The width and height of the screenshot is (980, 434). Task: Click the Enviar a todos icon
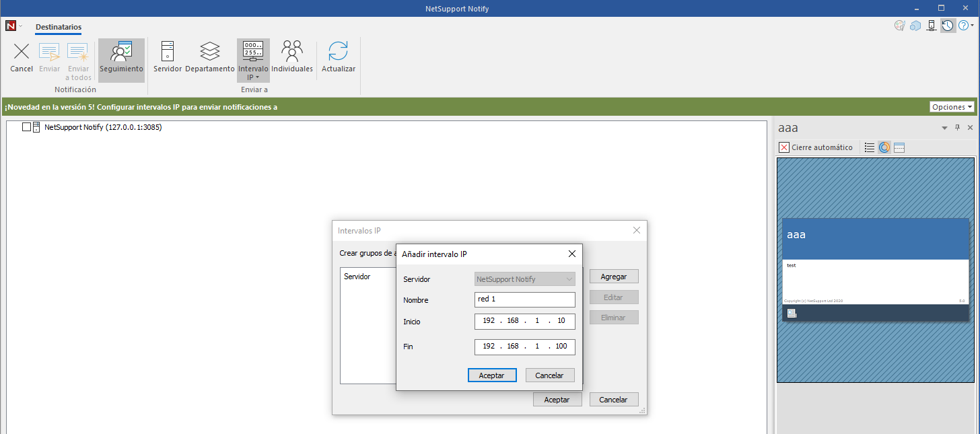coord(78,52)
